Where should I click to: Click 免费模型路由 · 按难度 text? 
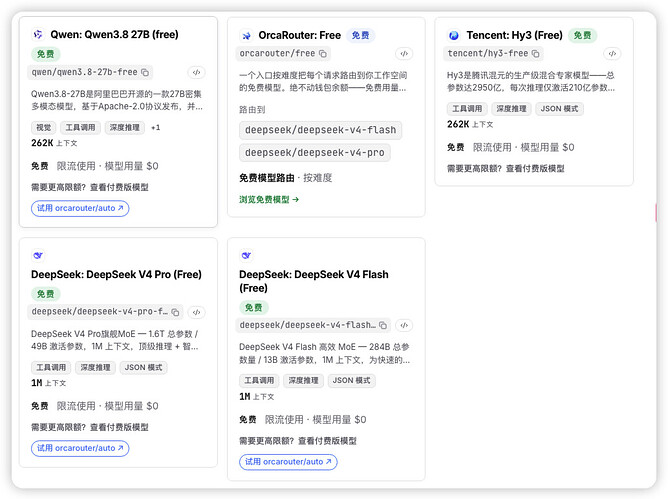click(x=285, y=178)
